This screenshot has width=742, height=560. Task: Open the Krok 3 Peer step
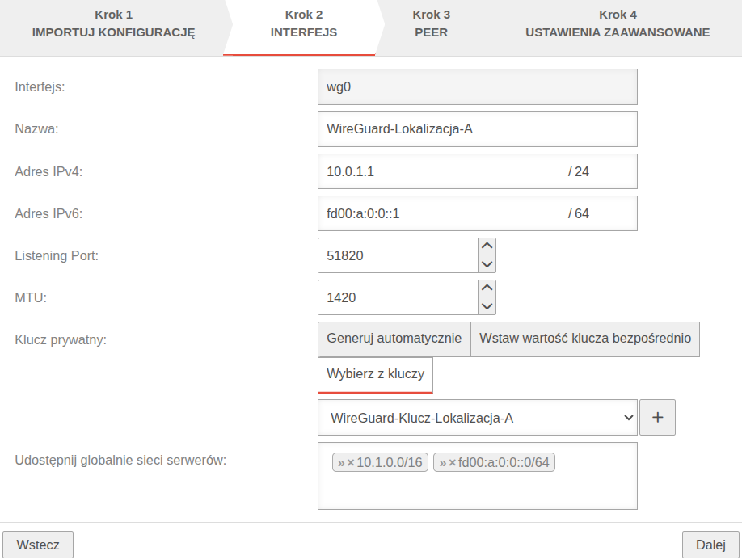(x=431, y=23)
